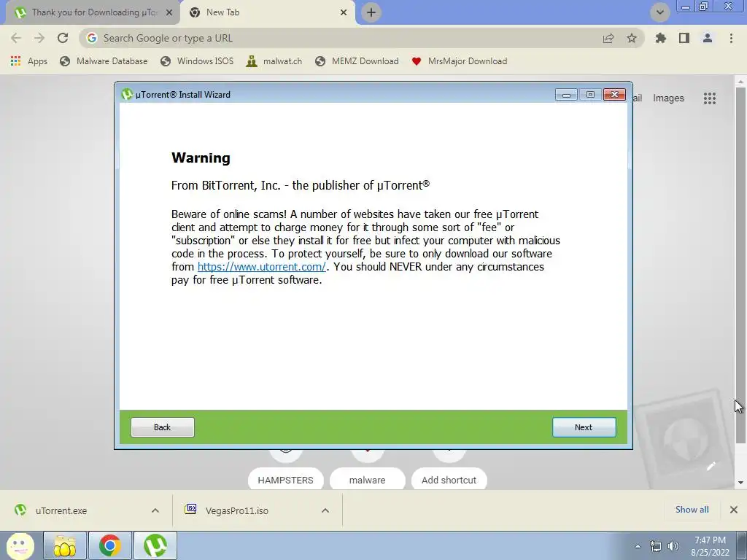Close the downloads bar
This screenshot has height=560, width=747.
point(734,510)
